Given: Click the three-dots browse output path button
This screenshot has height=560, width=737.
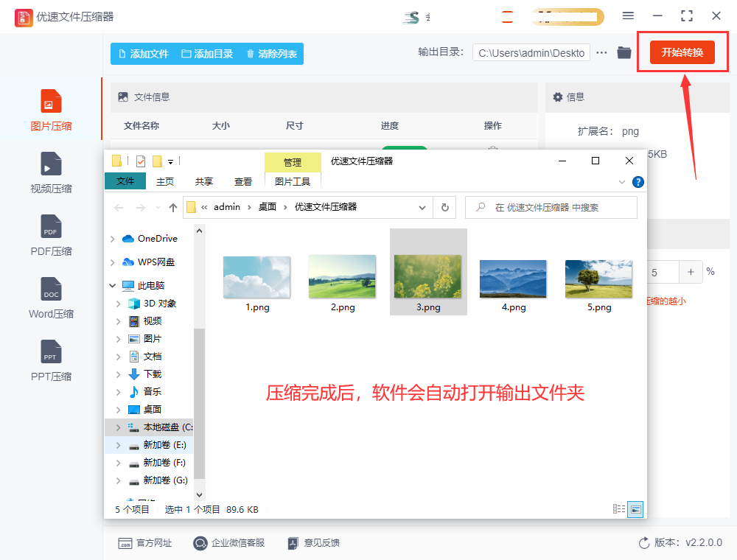Looking at the screenshot, I should 602,52.
